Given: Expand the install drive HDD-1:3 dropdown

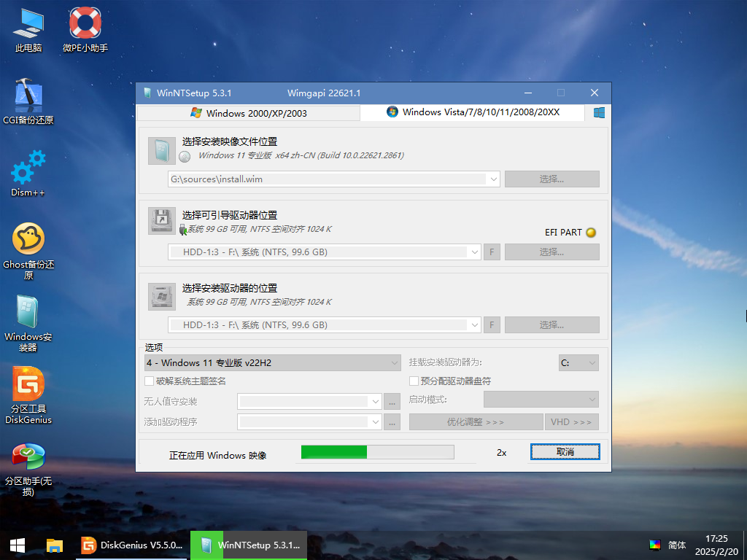Looking at the screenshot, I should [x=474, y=324].
